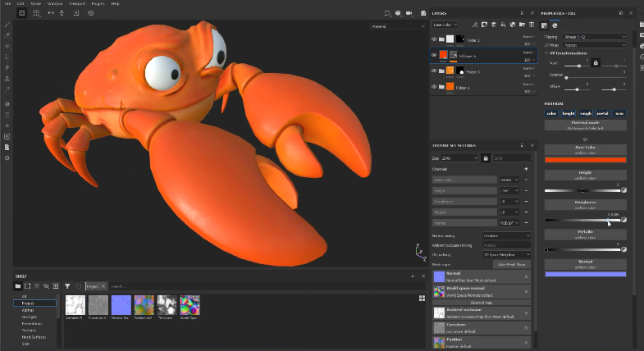Image resolution: width=644 pixels, height=351 pixels.
Task: Toggle the height material channel button
Action: click(569, 113)
